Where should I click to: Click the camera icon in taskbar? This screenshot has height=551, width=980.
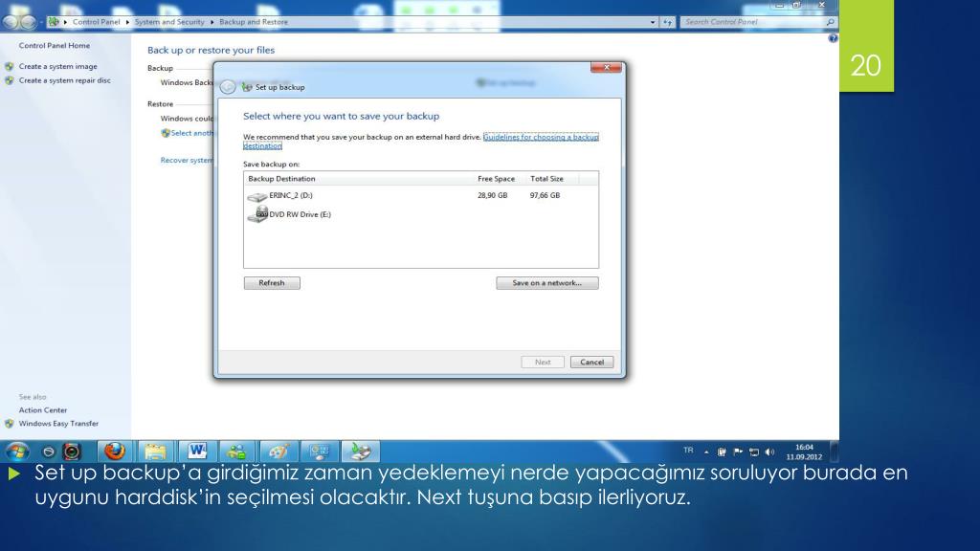pyautogui.click(x=72, y=452)
